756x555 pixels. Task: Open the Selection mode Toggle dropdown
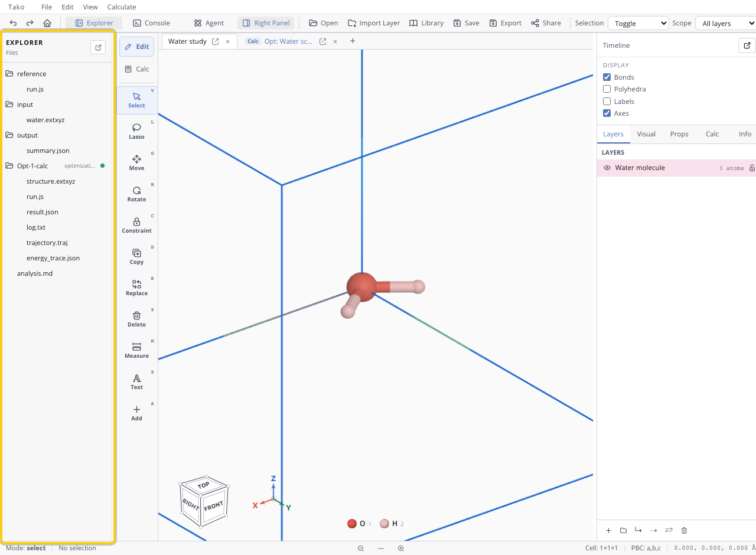[638, 23]
